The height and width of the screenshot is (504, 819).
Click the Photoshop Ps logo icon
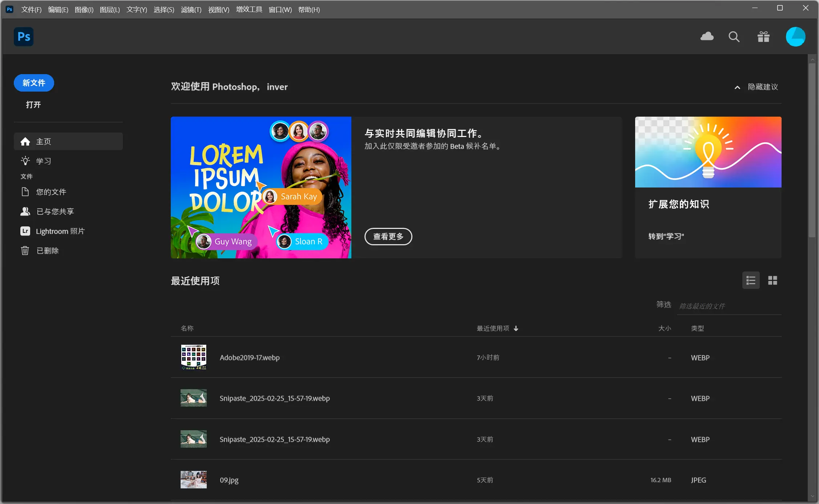pyautogui.click(x=24, y=37)
